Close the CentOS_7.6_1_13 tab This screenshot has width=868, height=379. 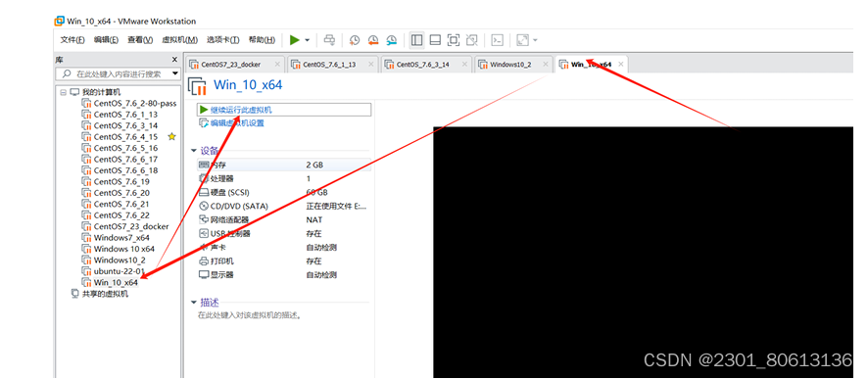coord(371,65)
